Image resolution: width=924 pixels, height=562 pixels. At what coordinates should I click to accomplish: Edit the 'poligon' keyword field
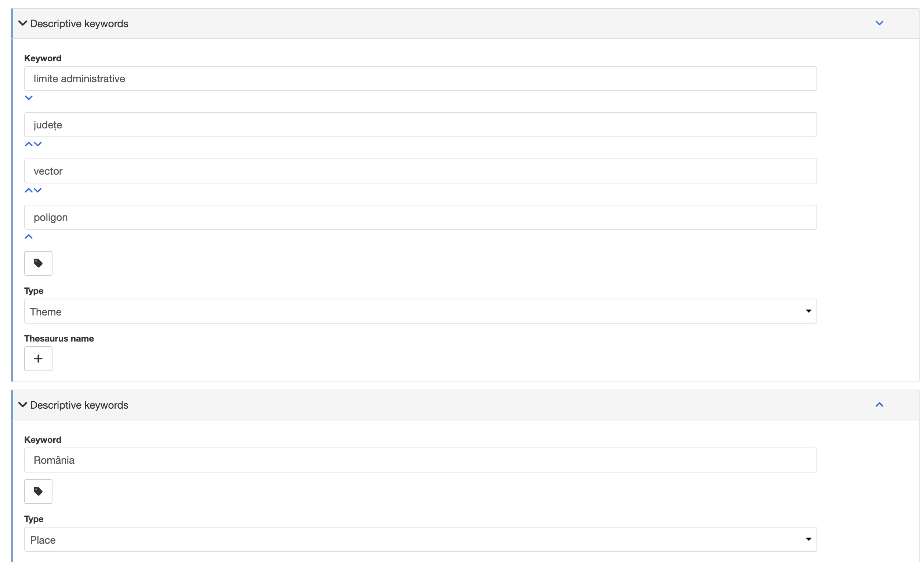tap(421, 217)
